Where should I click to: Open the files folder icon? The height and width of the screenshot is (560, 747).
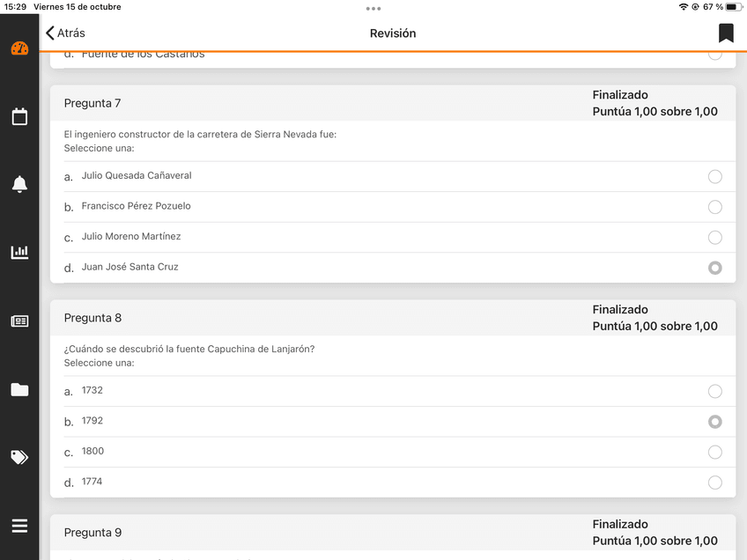pyautogui.click(x=19, y=389)
